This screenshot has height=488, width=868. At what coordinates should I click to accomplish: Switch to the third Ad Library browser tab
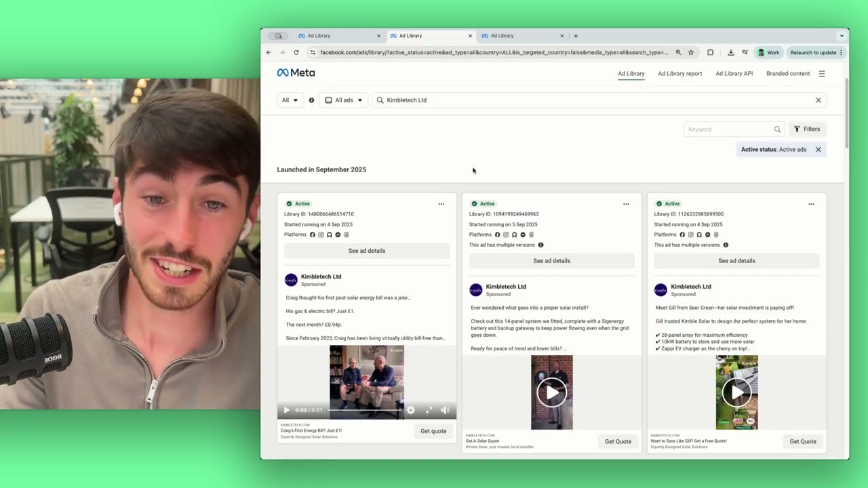click(x=522, y=36)
